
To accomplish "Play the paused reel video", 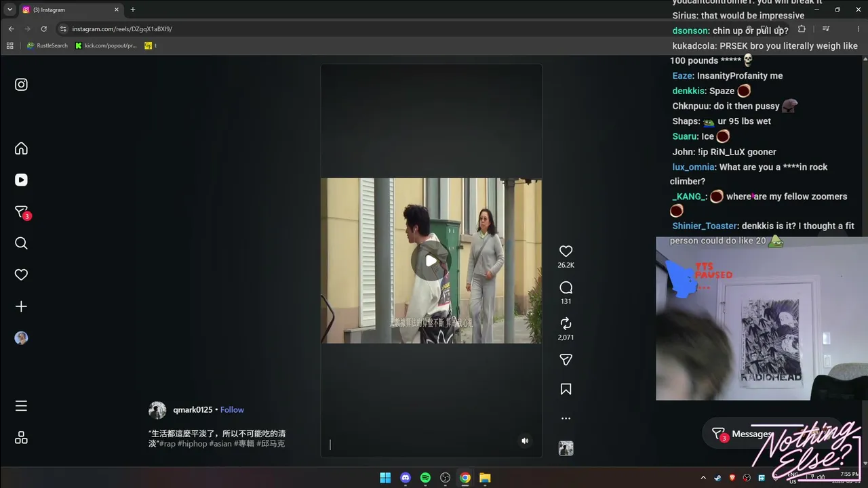I will tap(431, 261).
